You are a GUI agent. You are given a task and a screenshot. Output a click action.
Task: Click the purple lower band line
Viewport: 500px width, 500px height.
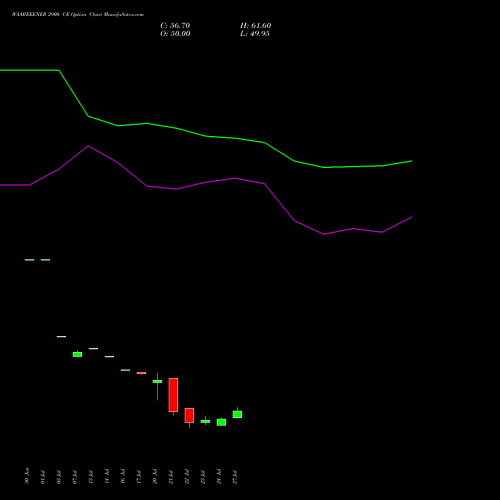(207, 182)
